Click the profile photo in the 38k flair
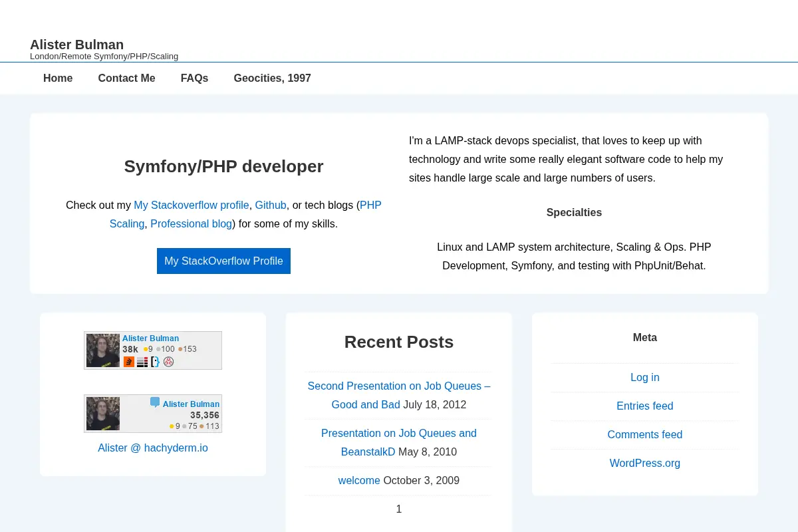The height and width of the screenshot is (532, 798). coord(103,350)
